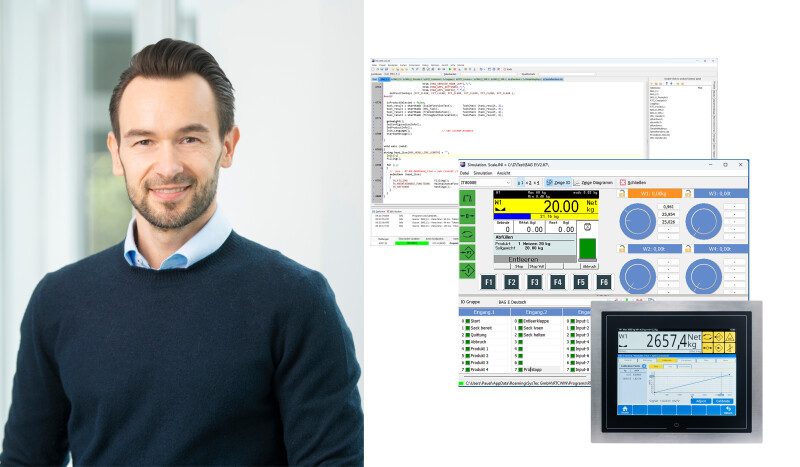Click the green zero-setting key
The height and width of the screenshot is (467, 800).
467,216
